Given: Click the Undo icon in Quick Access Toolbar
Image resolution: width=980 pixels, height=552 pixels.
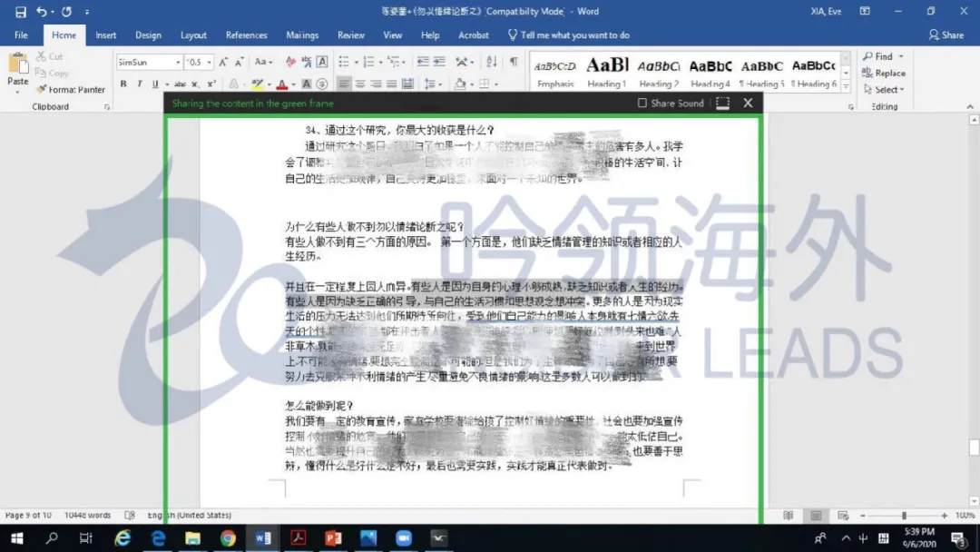Looking at the screenshot, I should tap(43, 11).
